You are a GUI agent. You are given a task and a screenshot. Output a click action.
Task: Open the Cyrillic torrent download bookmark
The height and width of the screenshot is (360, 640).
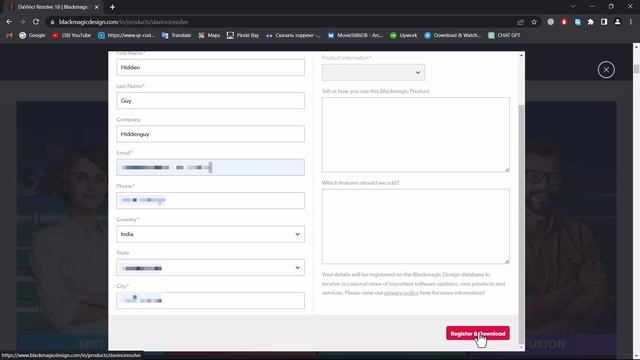[x=293, y=36]
